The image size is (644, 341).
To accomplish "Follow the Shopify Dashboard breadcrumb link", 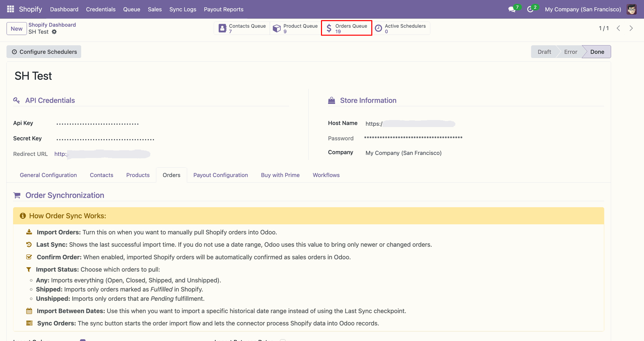I will [x=52, y=25].
